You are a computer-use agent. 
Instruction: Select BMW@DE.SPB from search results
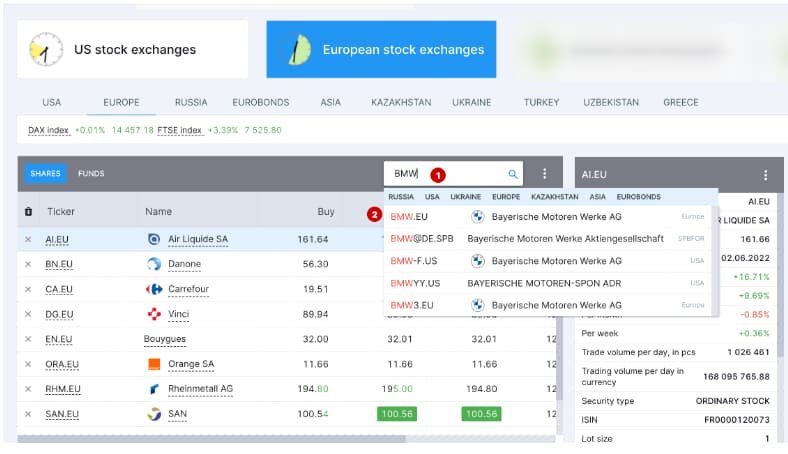[x=548, y=239]
